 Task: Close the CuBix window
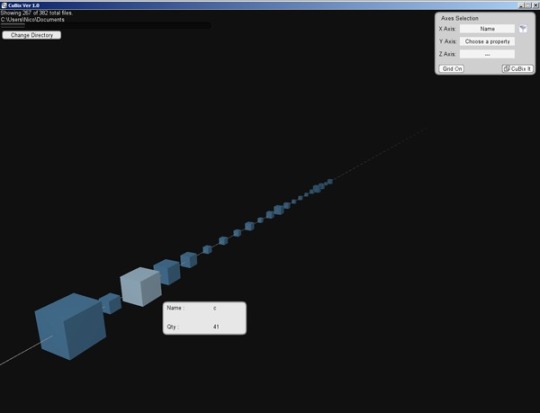(x=536, y=6)
